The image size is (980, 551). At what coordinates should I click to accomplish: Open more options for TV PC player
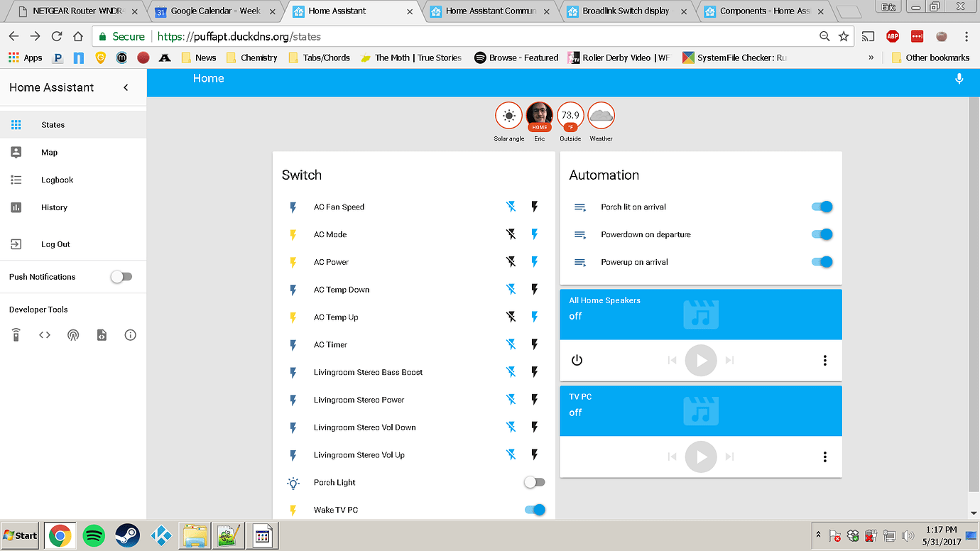click(x=824, y=457)
